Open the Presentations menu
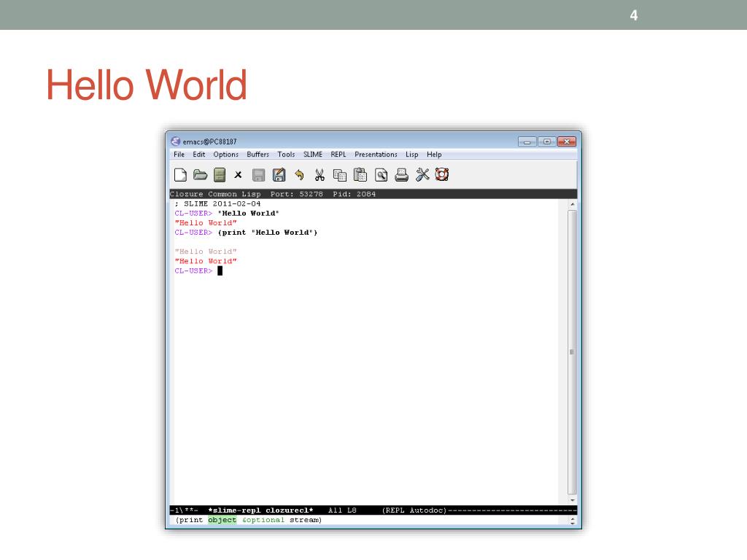The width and height of the screenshot is (747, 560). (376, 155)
